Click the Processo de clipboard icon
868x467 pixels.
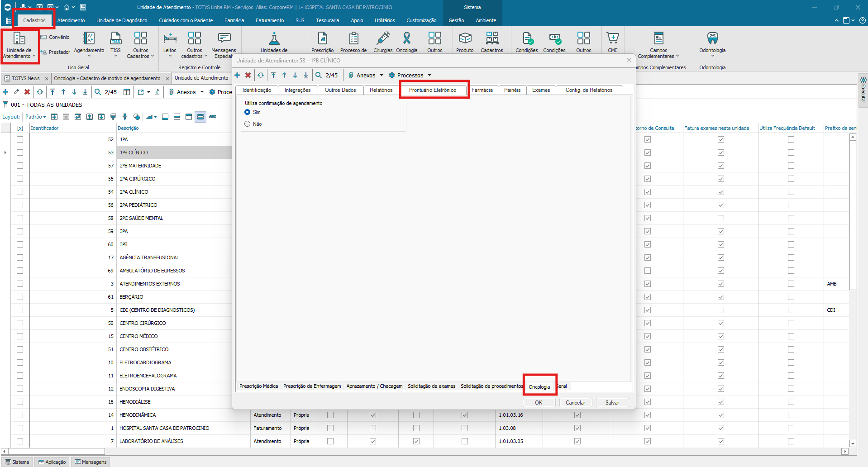(353, 43)
